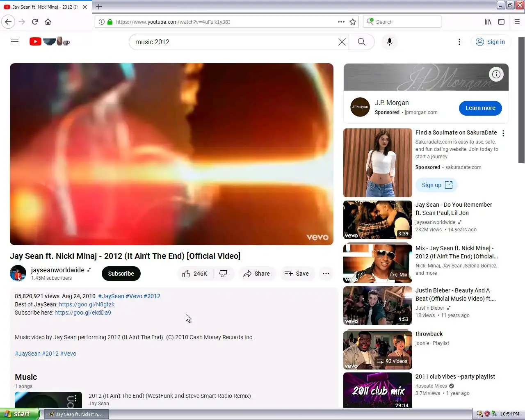The height and width of the screenshot is (420, 525).
Task: Open the address bar page actions menu
Action: pyautogui.click(x=341, y=22)
